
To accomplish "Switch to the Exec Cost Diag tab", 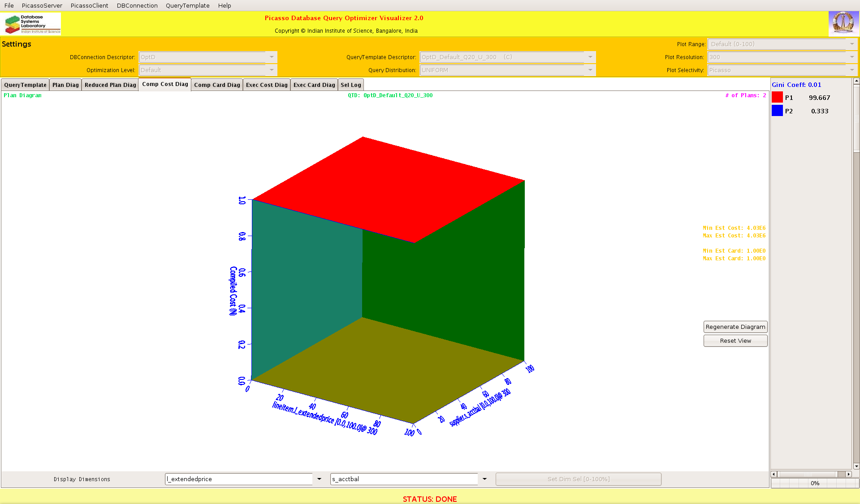I will pyautogui.click(x=267, y=85).
